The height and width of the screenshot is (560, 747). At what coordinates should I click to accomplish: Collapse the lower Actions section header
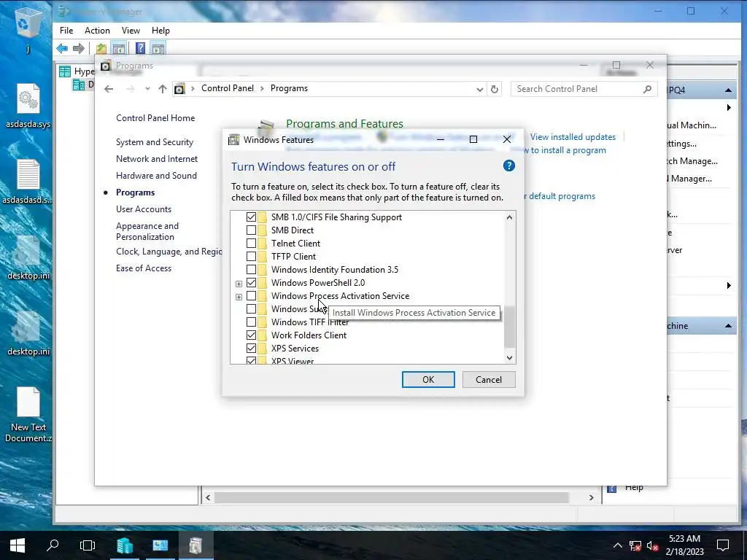pyautogui.click(x=728, y=326)
